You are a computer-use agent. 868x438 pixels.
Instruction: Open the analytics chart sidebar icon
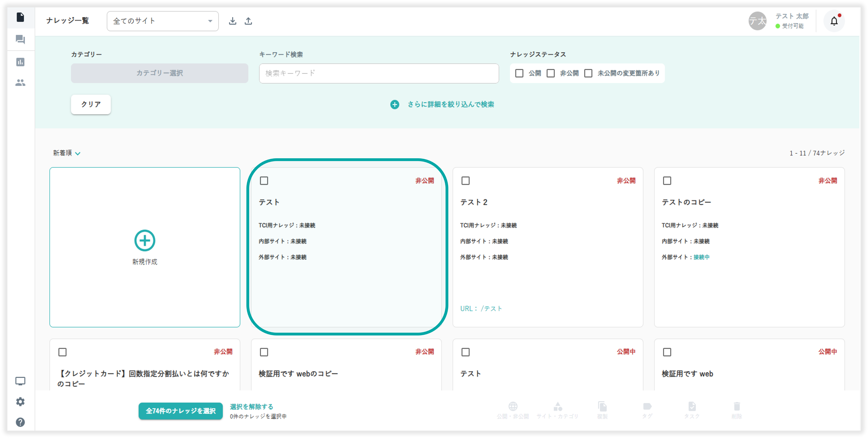click(x=20, y=62)
